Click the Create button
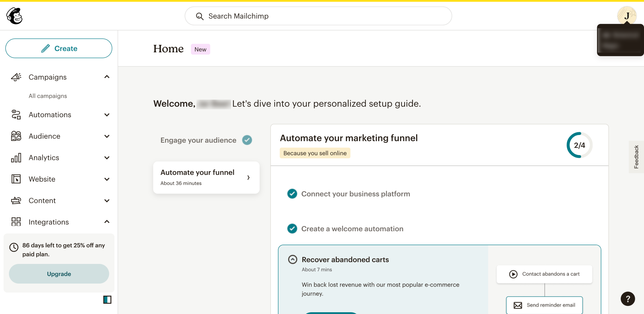The width and height of the screenshot is (644, 314). click(59, 48)
